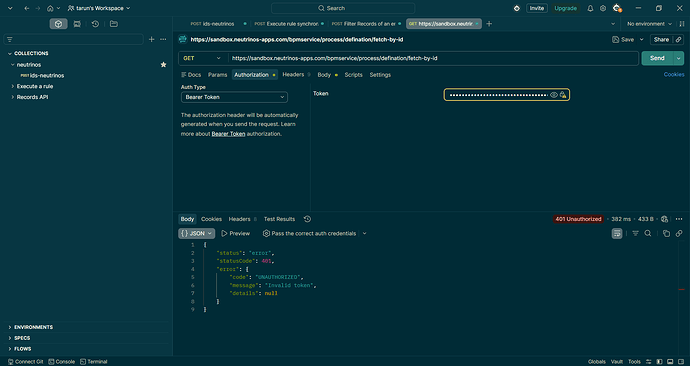The image size is (690, 366).
Task: Open the tarun's Workspace switcher
Action: pyautogui.click(x=99, y=8)
